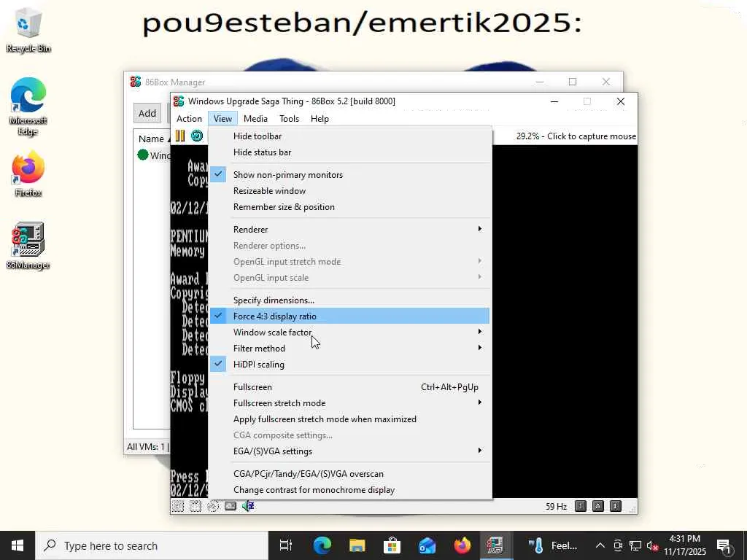Pause the emulation with the pause icon
This screenshot has height=560, width=747.
click(180, 136)
